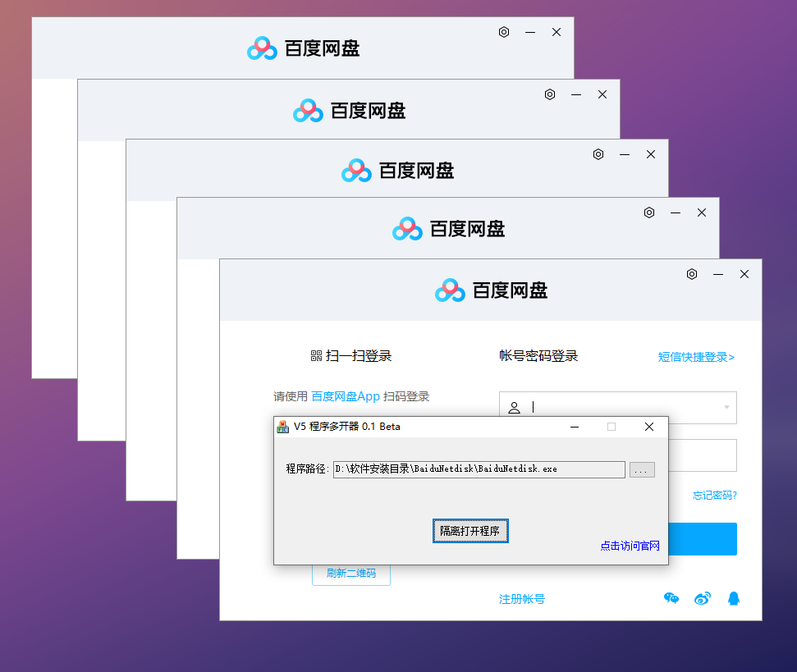Open settings icon in the rearmost Baidu Netdisk window

(x=504, y=32)
